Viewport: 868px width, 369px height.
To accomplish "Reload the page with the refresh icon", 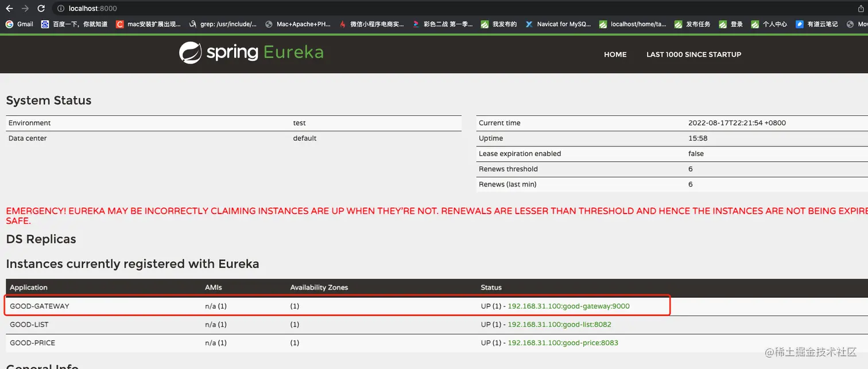I will point(41,9).
